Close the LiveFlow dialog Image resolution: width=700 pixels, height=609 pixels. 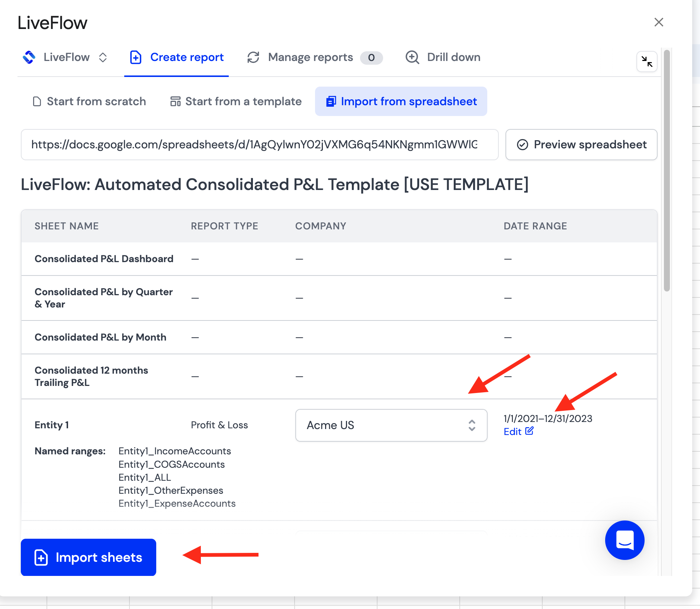[x=659, y=22]
